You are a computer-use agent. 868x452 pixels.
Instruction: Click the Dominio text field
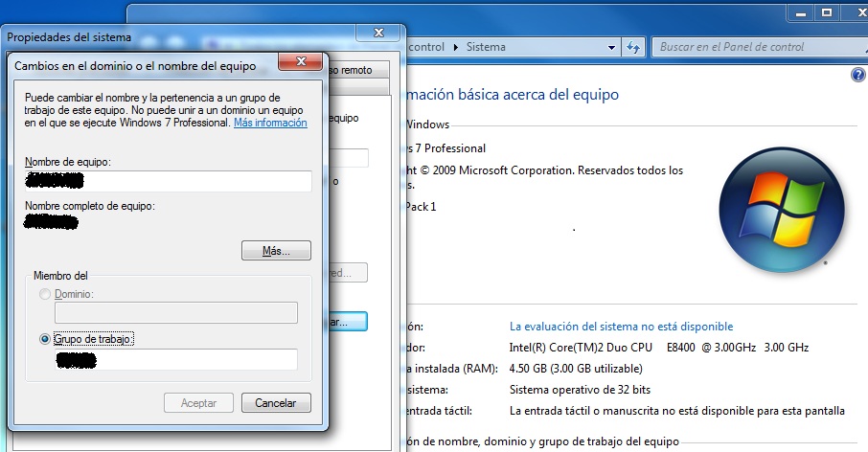(x=176, y=312)
